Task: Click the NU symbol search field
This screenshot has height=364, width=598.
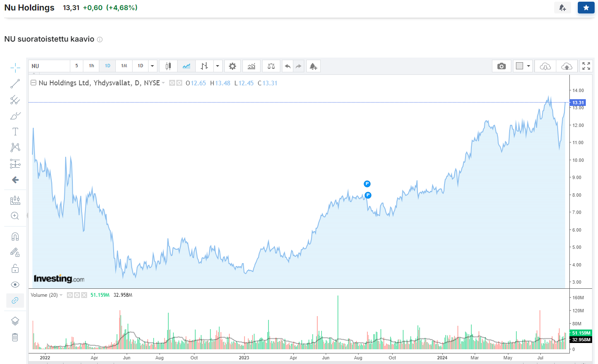Action: [x=49, y=66]
